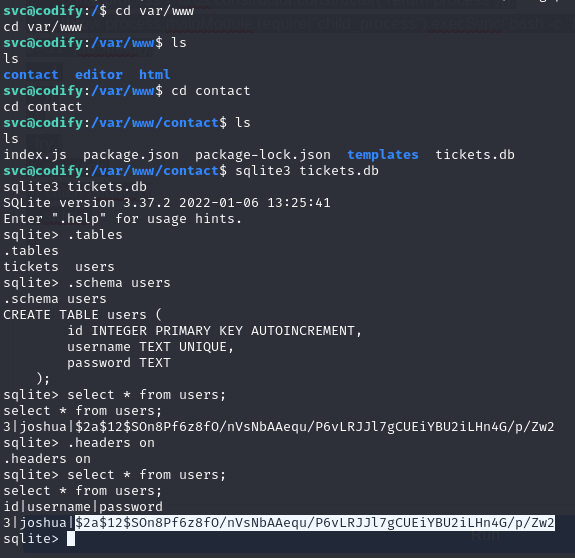Click the 'username TEXT UNIQUE,' line

pyautogui.click(x=150, y=347)
